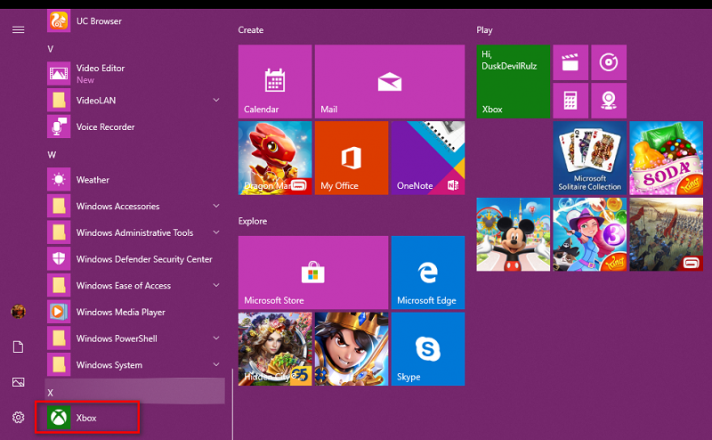Image resolution: width=712 pixels, height=440 pixels.
Task: Click the Explore group heading
Action: point(252,221)
